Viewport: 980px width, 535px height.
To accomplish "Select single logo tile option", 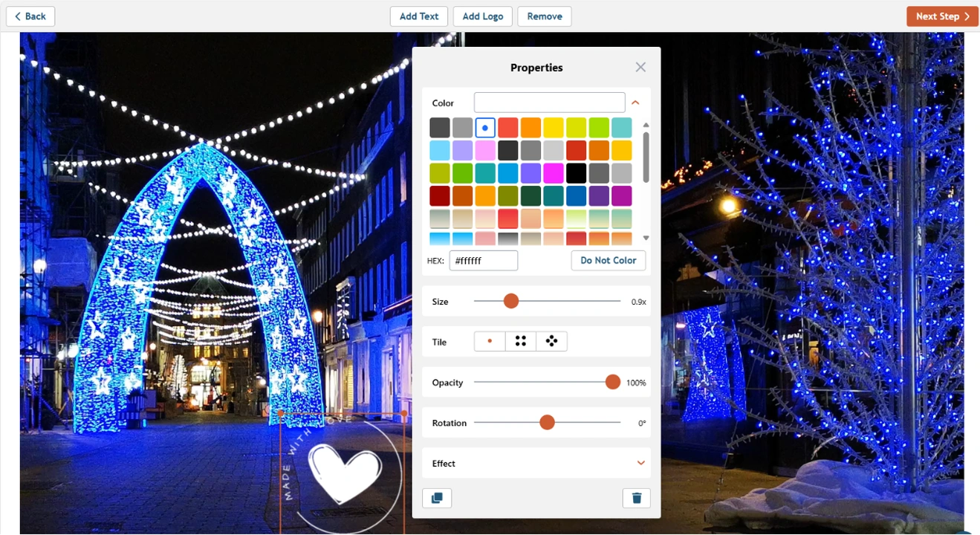I will coord(490,342).
